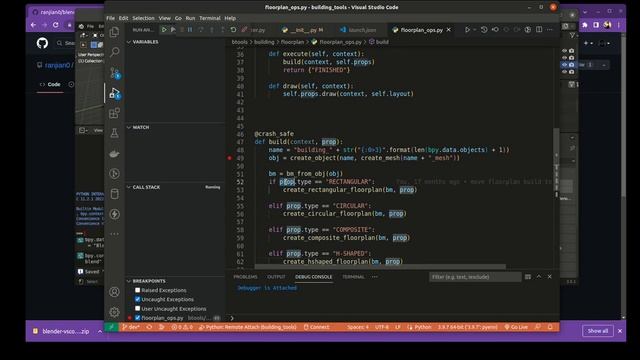Click the Connect status bar button
640x360 pixels.
tap(316, 327)
